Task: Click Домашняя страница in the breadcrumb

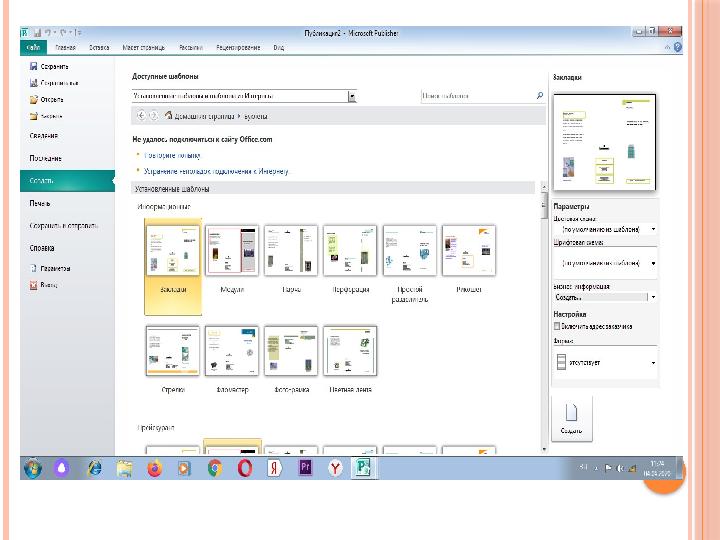Action: [205, 116]
